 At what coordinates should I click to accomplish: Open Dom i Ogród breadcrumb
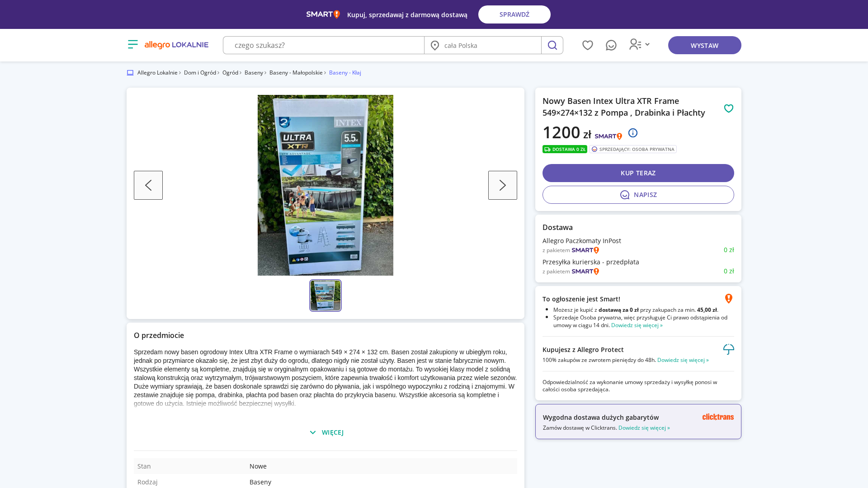pos(200,73)
